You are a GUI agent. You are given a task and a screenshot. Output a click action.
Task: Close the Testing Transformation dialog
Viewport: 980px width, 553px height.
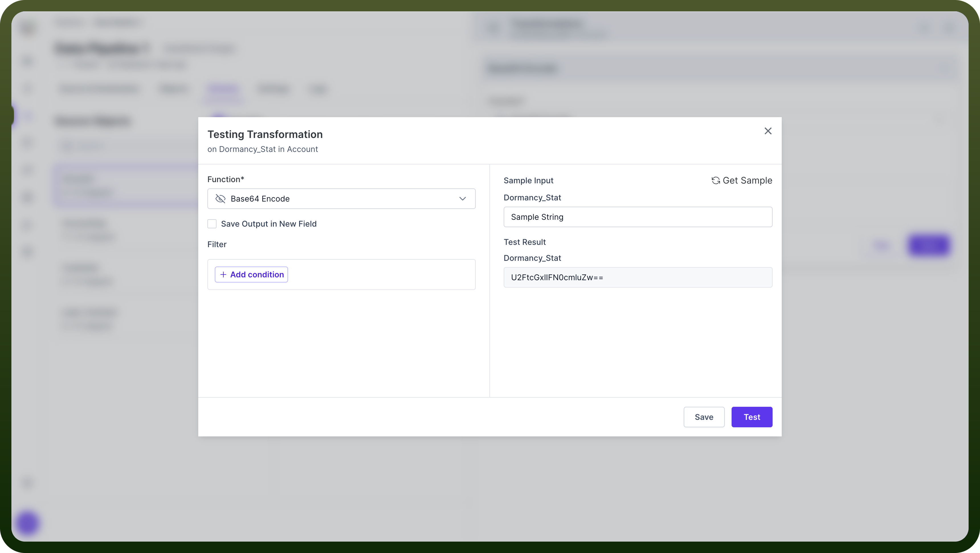pos(768,131)
